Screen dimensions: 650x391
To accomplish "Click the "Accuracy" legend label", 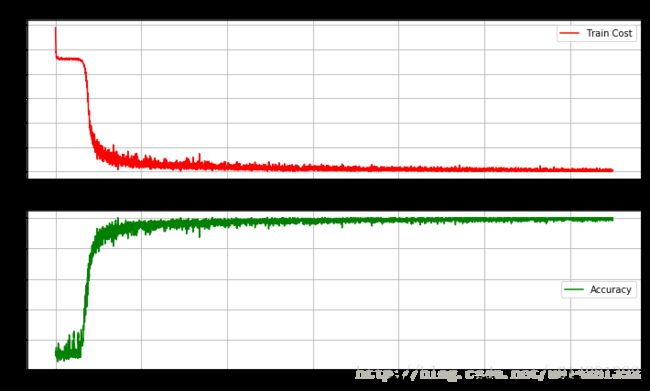I will pyautogui.click(x=611, y=289).
